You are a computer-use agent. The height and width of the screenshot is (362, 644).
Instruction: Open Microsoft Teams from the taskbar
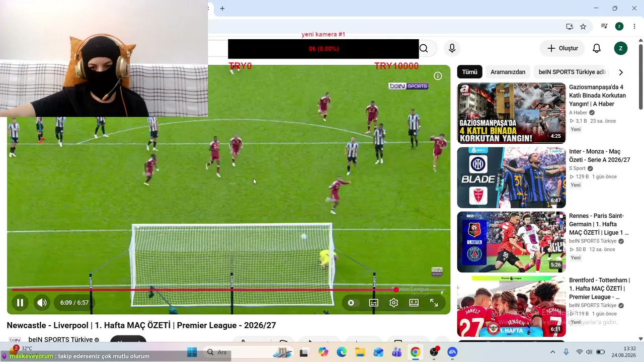click(397, 352)
